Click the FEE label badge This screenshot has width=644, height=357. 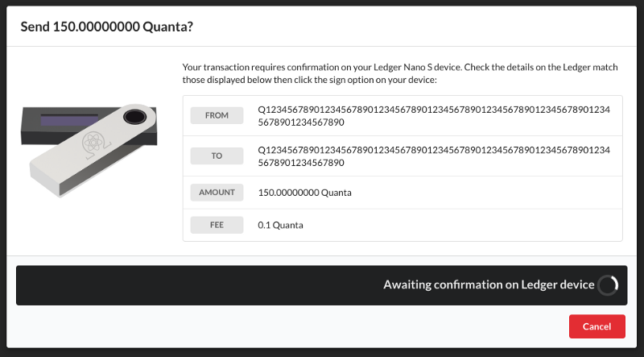(x=217, y=225)
